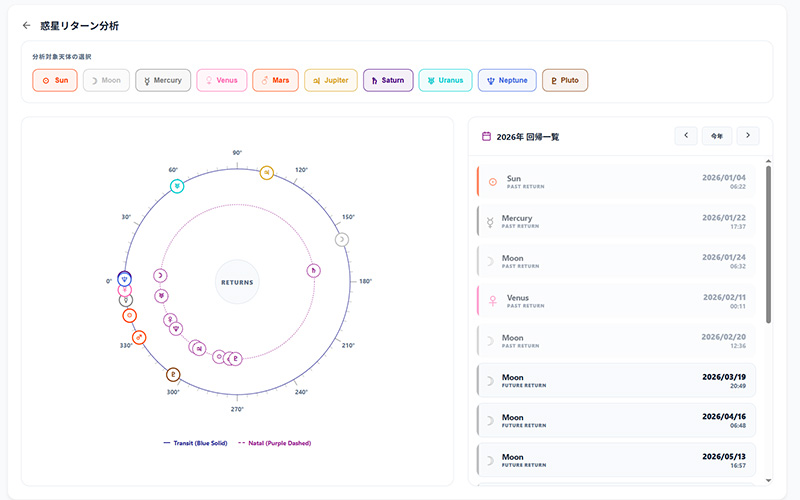
Task: Click the brown transit Pluto marker
Action: pos(173,375)
